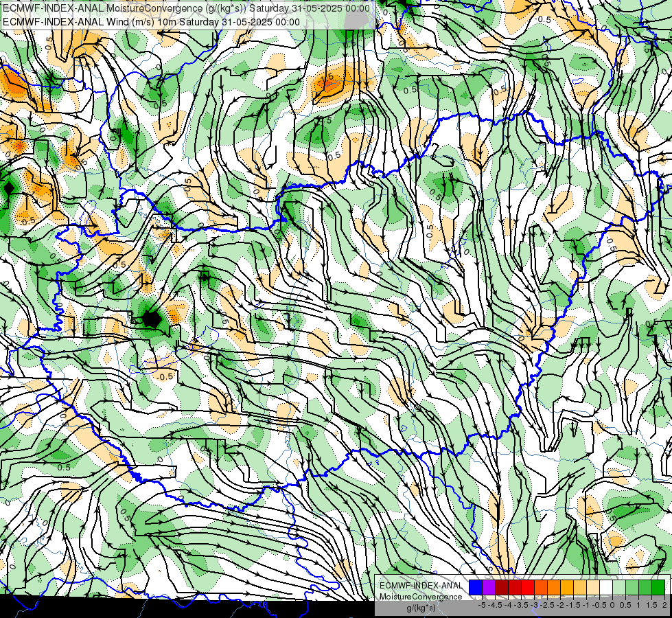Click the '2' tick label at legend end
The width and height of the screenshot is (672, 618).
point(664,605)
